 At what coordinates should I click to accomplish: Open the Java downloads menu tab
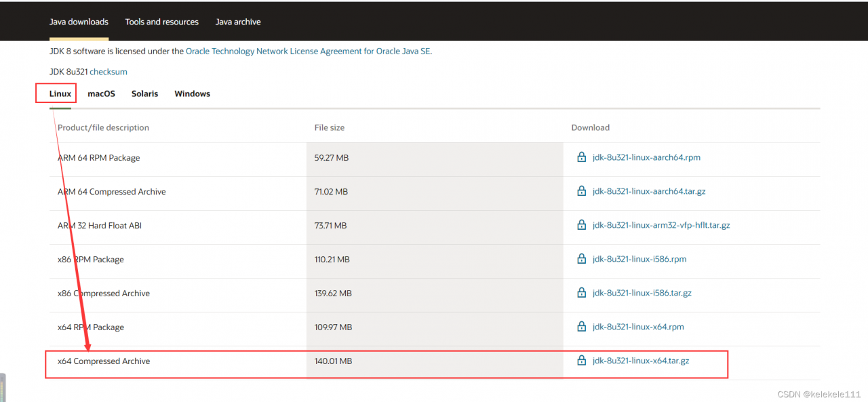79,22
